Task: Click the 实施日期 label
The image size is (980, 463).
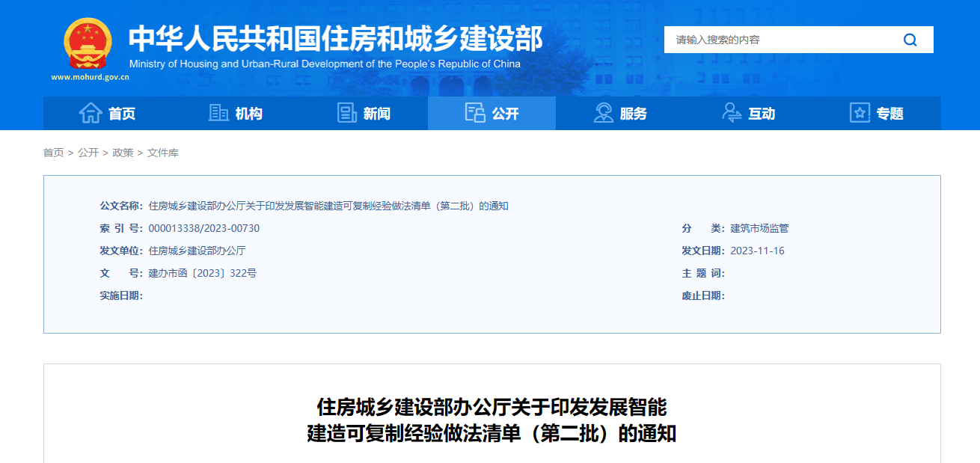Action: click(x=121, y=295)
